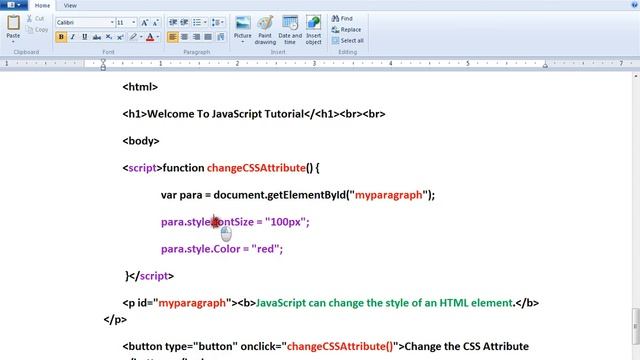Screen dimensions: 640x360
Task: Expand the list style options
Action: (x=205, y=22)
